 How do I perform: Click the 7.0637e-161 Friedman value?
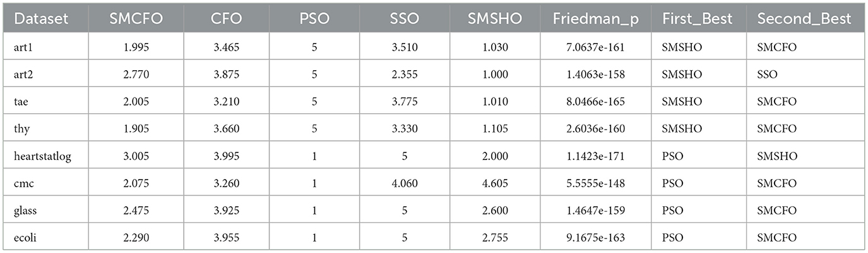(594, 46)
